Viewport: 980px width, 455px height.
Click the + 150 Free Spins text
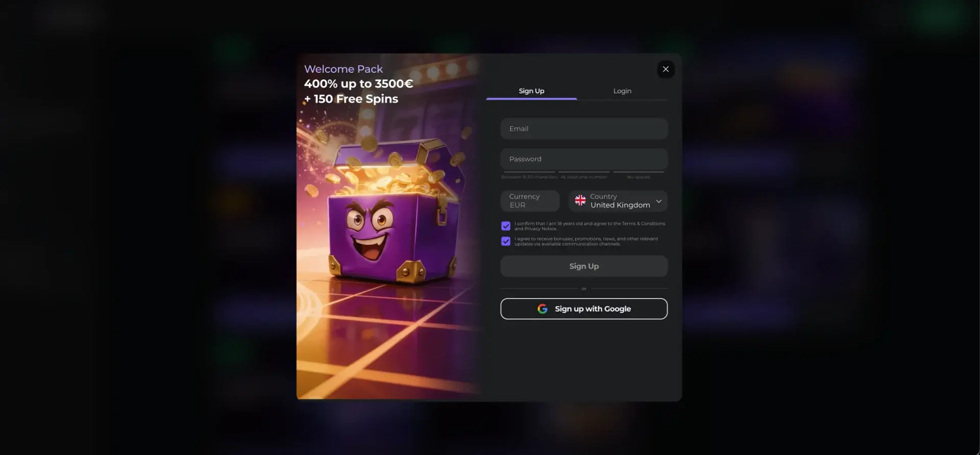(351, 99)
